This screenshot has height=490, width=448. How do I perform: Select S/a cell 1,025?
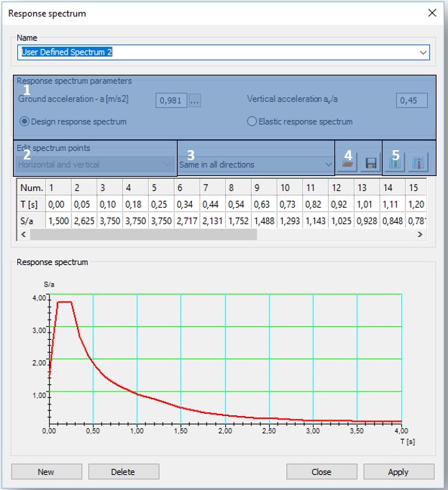click(342, 221)
